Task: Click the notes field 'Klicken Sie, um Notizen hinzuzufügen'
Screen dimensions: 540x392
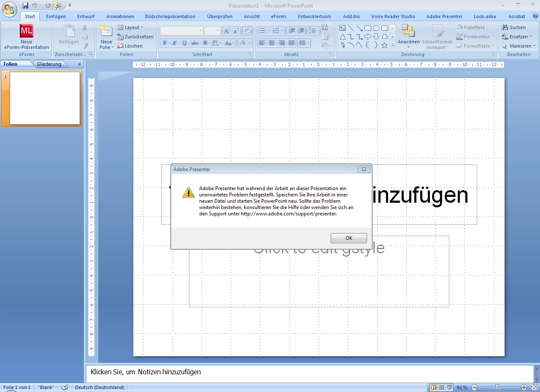Action: 310,373
